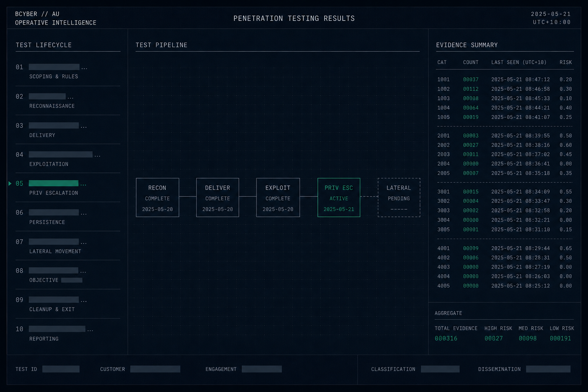Open the RECON pipeline stage box

coord(157,198)
